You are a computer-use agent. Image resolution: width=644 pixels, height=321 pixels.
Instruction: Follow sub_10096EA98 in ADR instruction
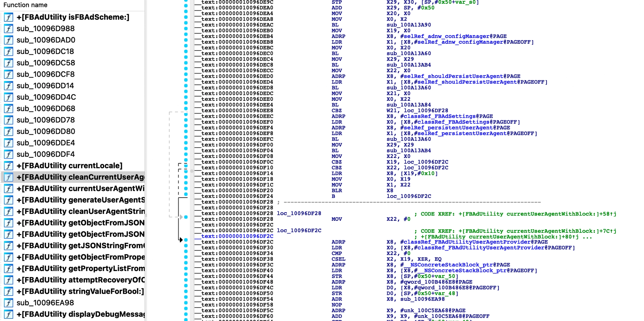422,299
